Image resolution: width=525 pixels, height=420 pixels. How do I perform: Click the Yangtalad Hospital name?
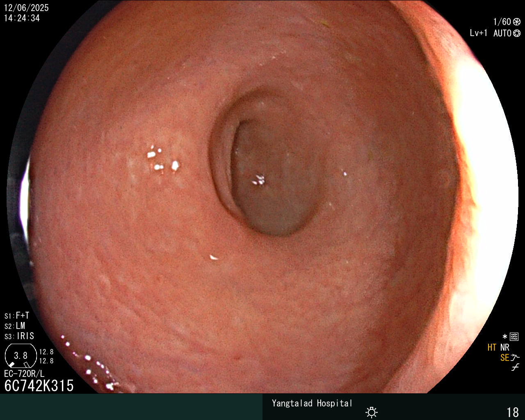coord(312,404)
